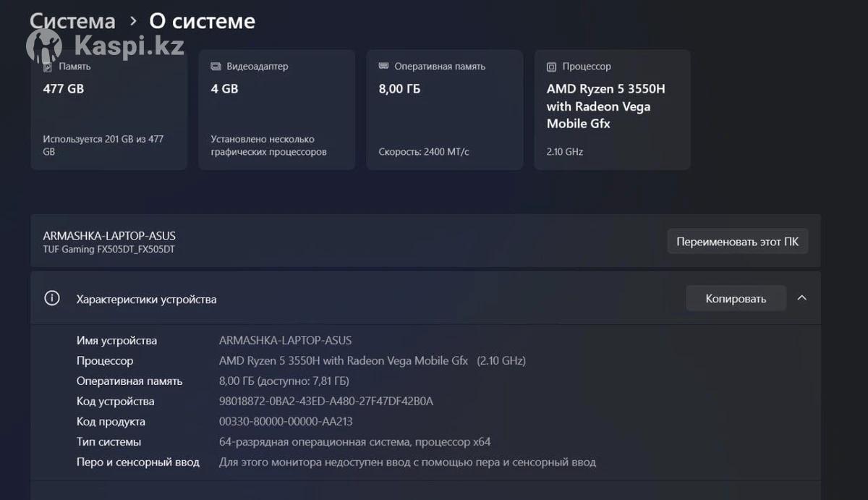Click the info icon beside Характеристики устройства
The width and height of the screenshot is (868, 500).
pyautogui.click(x=52, y=298)
